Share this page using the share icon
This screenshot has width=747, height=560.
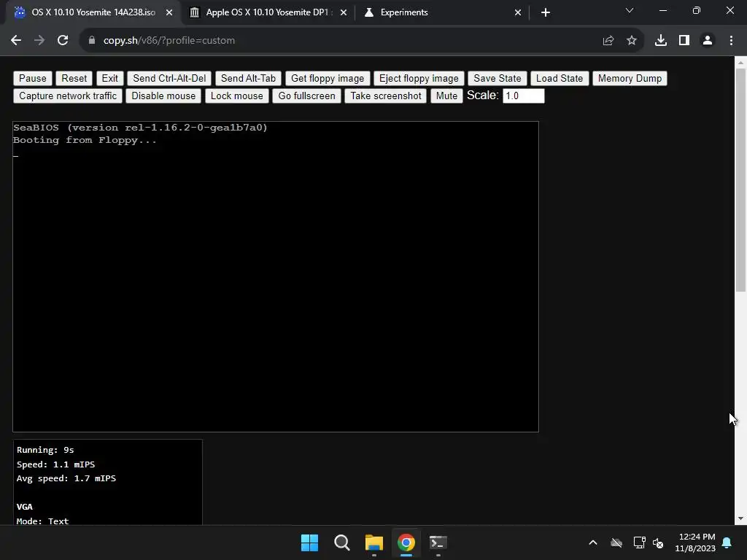coord(608,41)
